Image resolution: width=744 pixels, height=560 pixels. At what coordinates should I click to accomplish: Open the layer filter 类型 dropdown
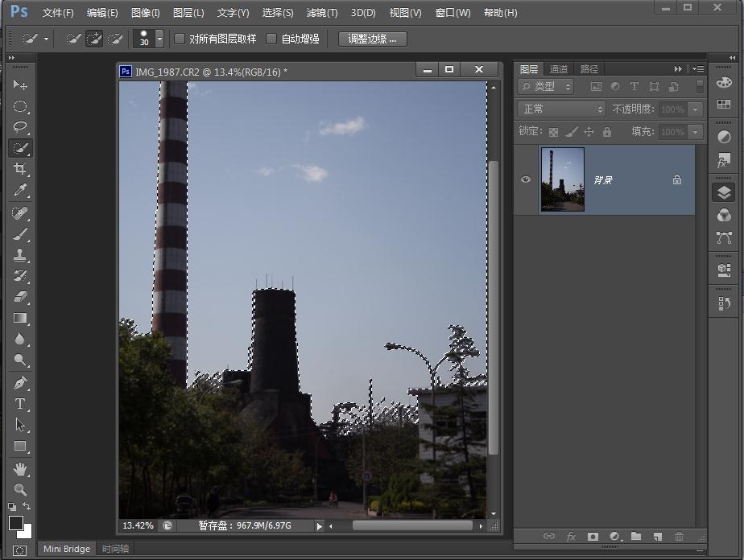pyautogui.click(x=547, y=86)
